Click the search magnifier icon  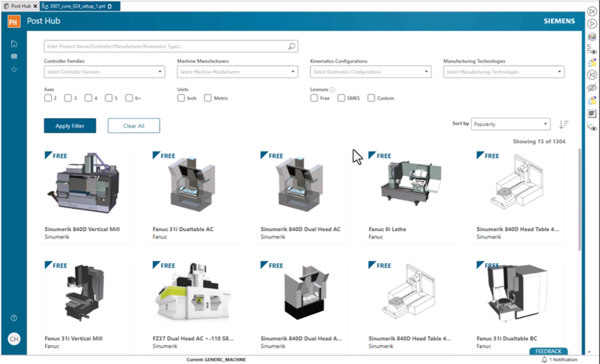292,46
